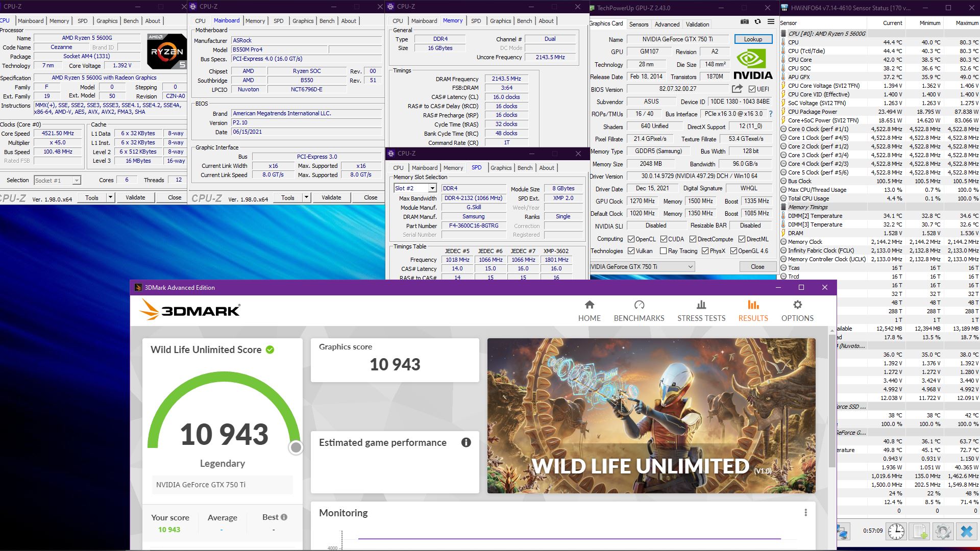Viewport: 980px width, 551px height.
Task: Toggle DirectML checkbox
Action: (742, 239)
